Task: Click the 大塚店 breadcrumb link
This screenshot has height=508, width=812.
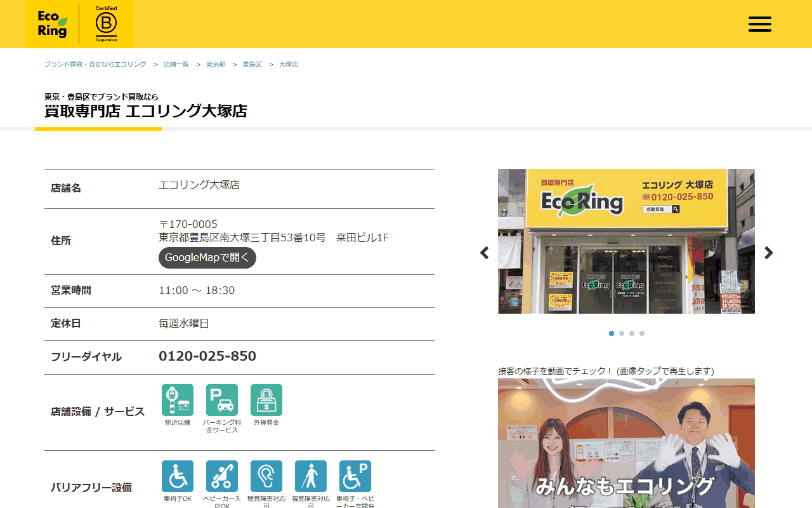Action: point(289,65)
